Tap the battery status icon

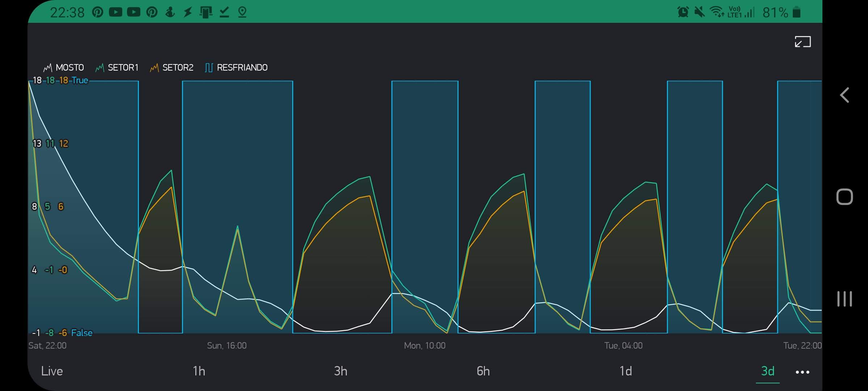coord(796,12)
